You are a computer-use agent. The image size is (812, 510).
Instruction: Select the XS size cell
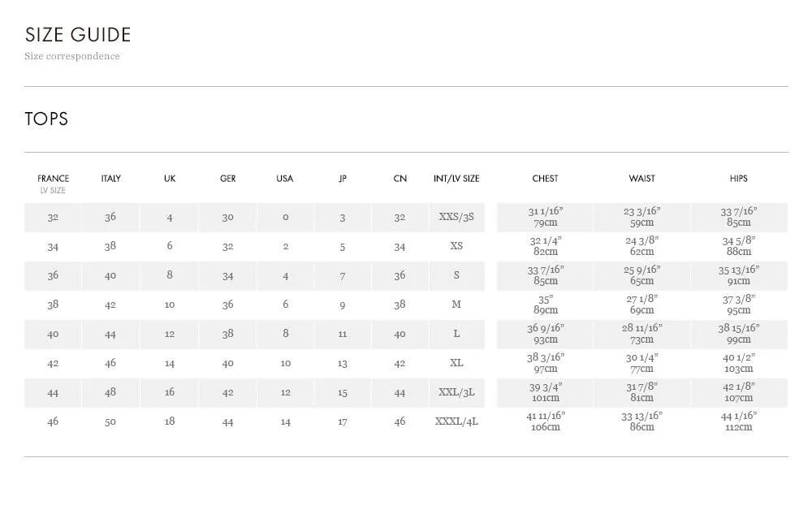pos(456,246)
